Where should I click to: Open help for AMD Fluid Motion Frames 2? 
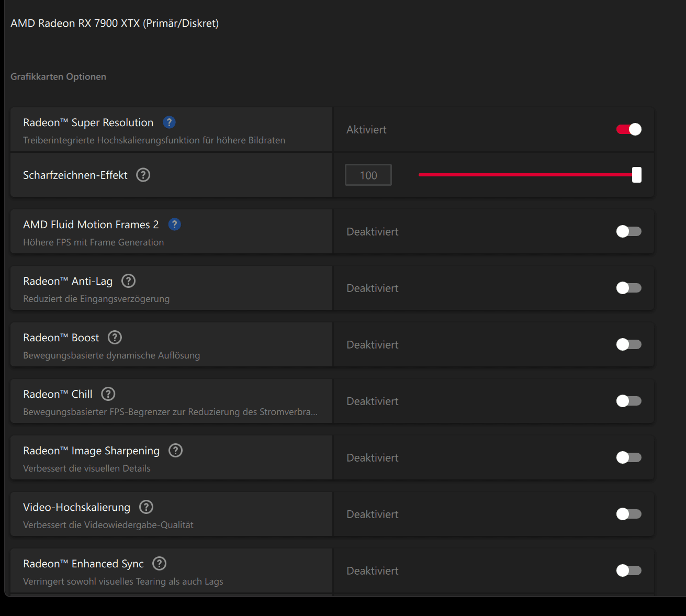pyautogui.click(x=175, y=225)
